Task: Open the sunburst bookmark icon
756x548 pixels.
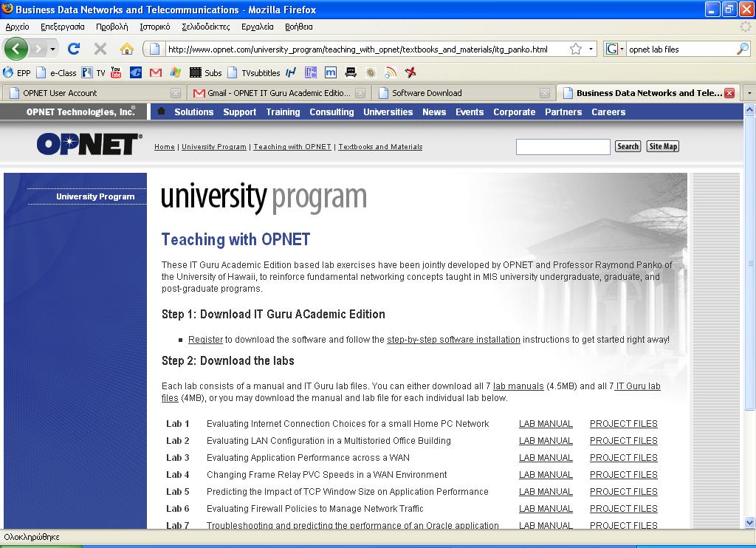Action: click(x=371, y=73)
